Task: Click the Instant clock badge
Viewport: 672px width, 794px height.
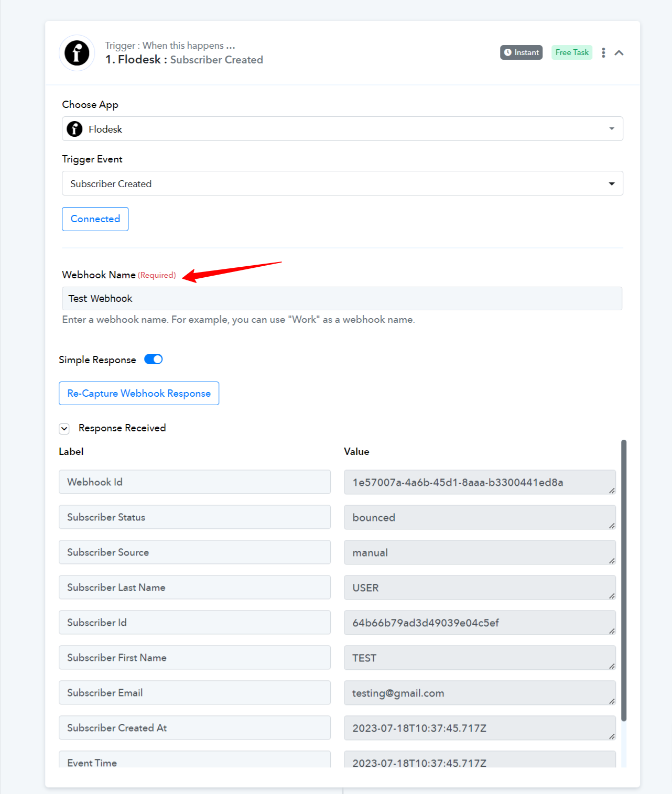Action: coord(521,52)
